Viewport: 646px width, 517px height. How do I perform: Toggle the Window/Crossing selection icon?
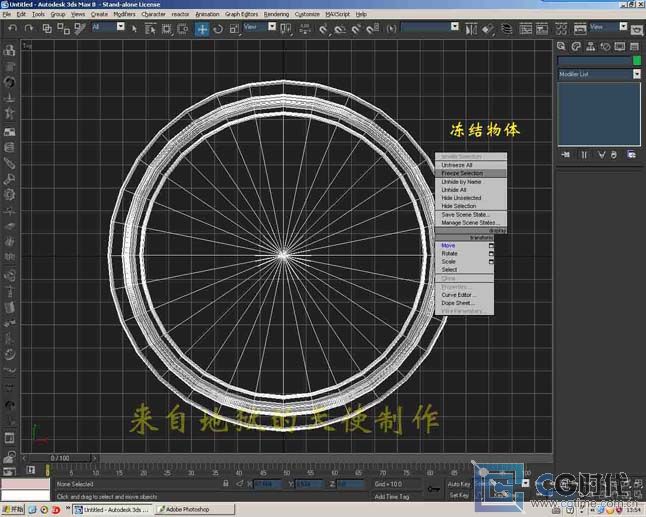point(182,28)
